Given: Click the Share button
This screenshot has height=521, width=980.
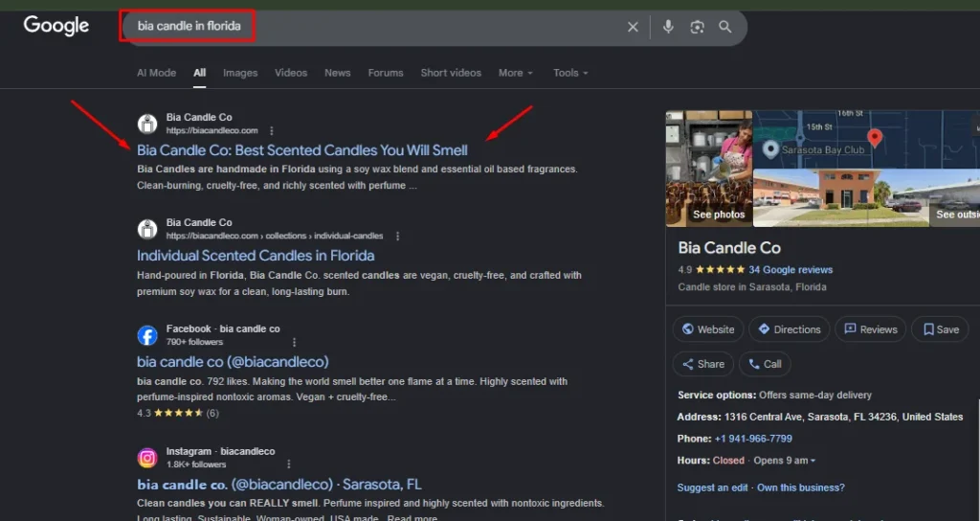Looking at the screenshot, I should (703, 364).
